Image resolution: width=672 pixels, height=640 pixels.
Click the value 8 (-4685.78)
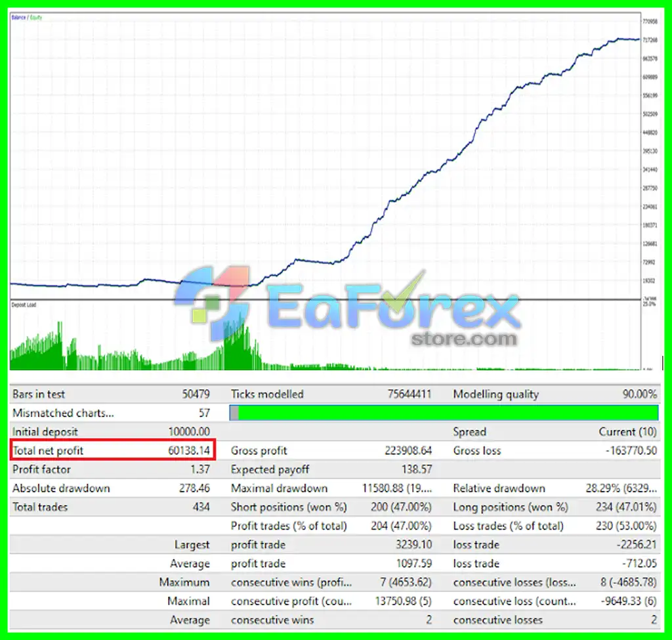click(x=629, y=582)
